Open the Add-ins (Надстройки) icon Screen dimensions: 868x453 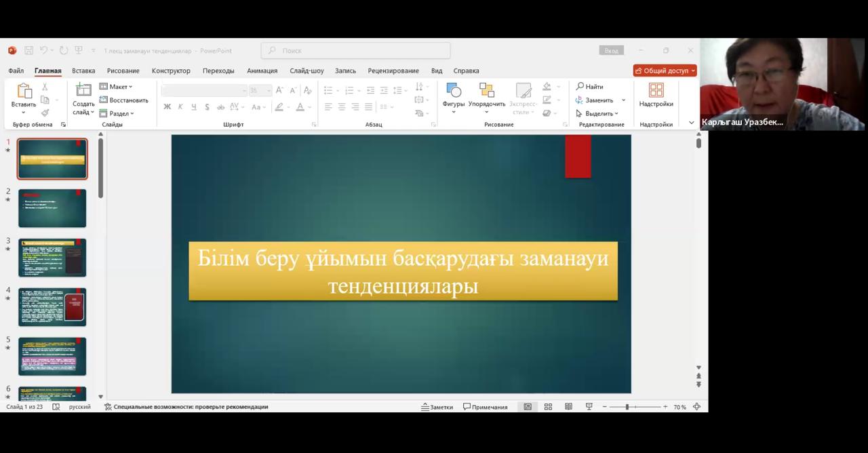[x=656, y=91]
